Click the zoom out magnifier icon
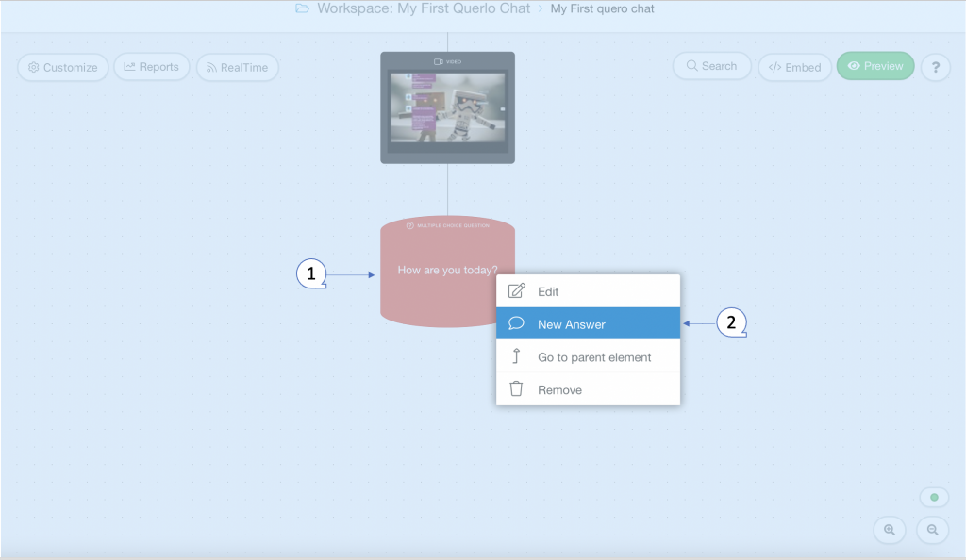This screenshot has width=966, height=560. 933,530
